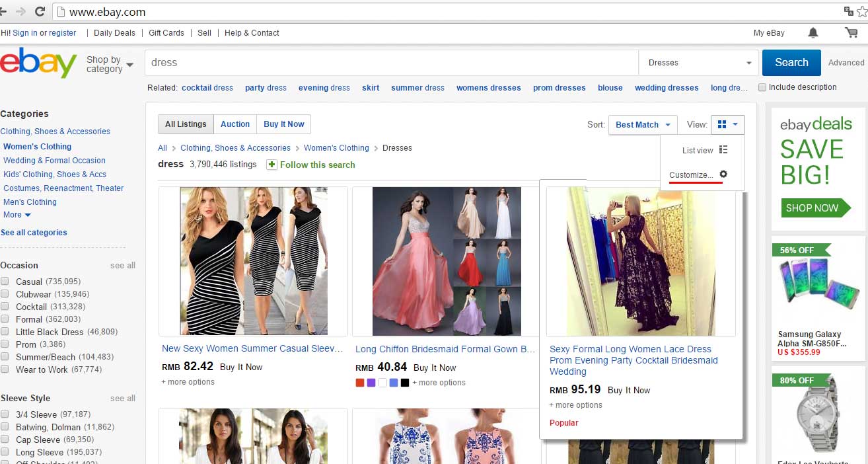
Task: Click the search box containing dress
Action: tap(392, 63)
